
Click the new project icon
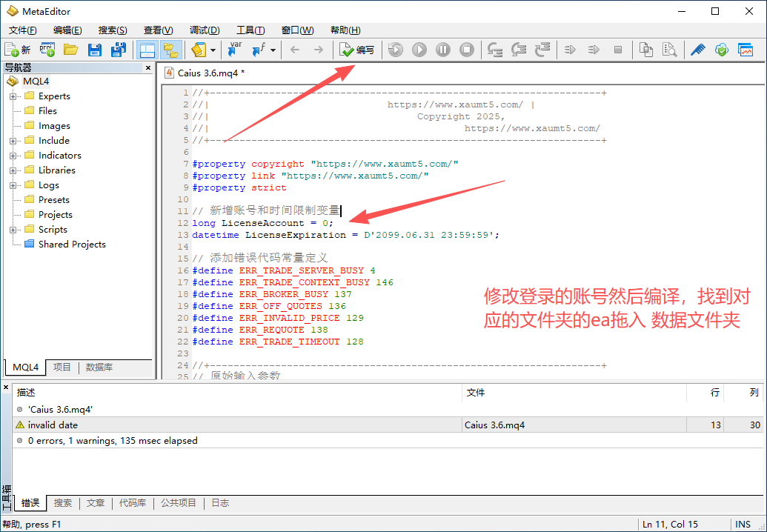click(47, 50)
